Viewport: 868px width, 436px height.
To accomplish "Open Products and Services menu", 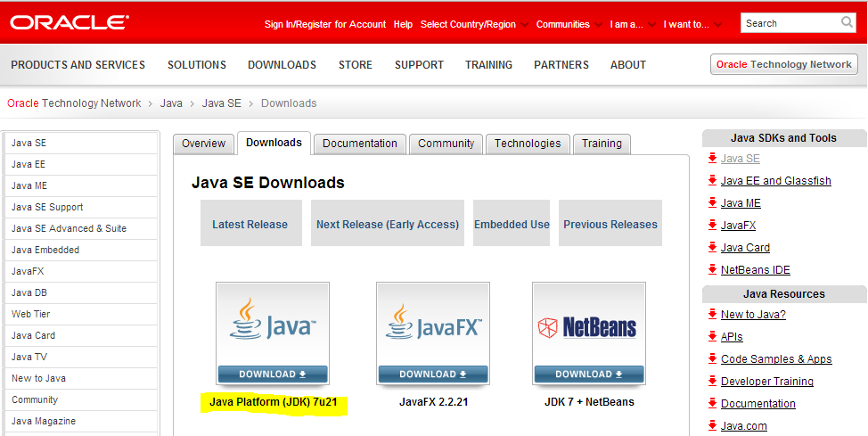I will (x=78, y=65).
